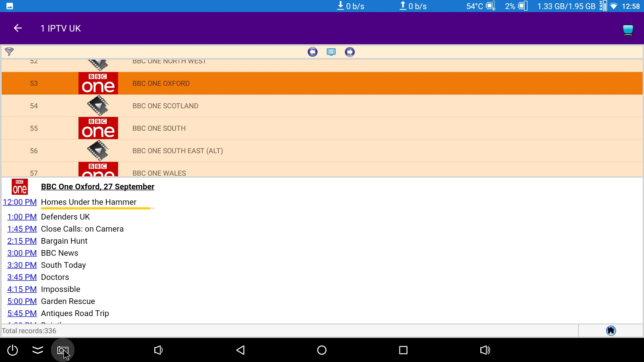Select Close Calls: on Camera programme
The height and width of the screenshot is (362, 644).
click(x=82, y=229)
